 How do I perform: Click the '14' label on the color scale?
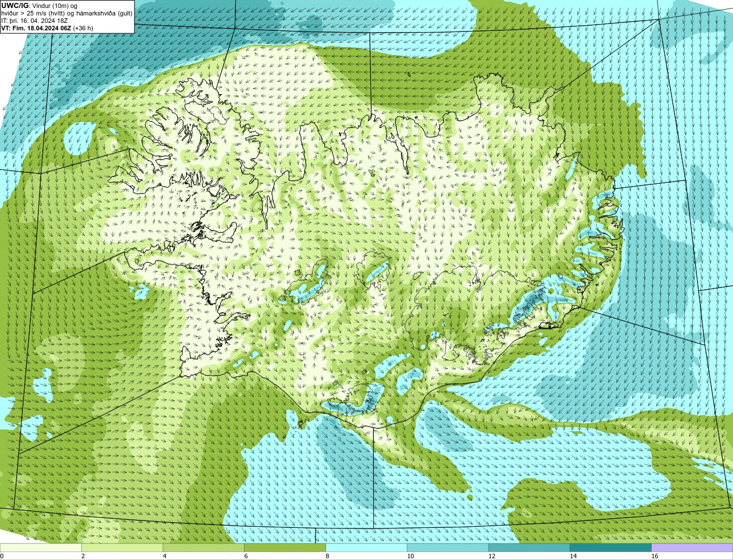click(573, 556)
